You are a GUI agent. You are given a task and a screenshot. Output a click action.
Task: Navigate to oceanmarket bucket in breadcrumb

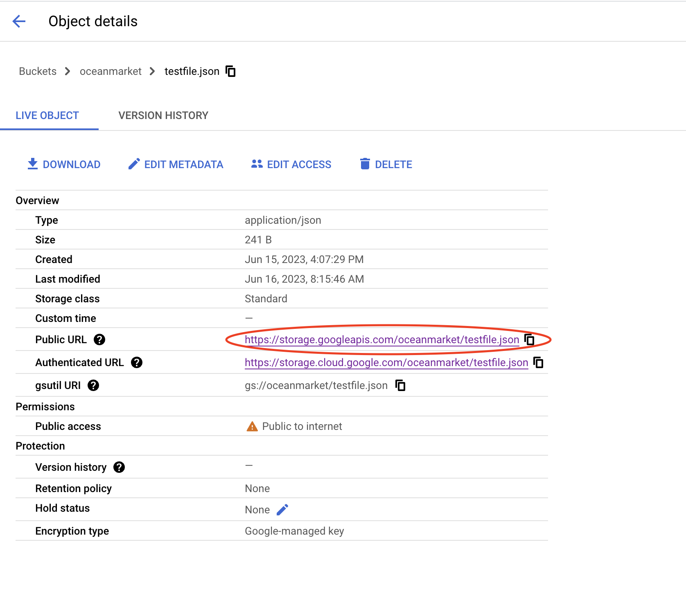(111, 71)
